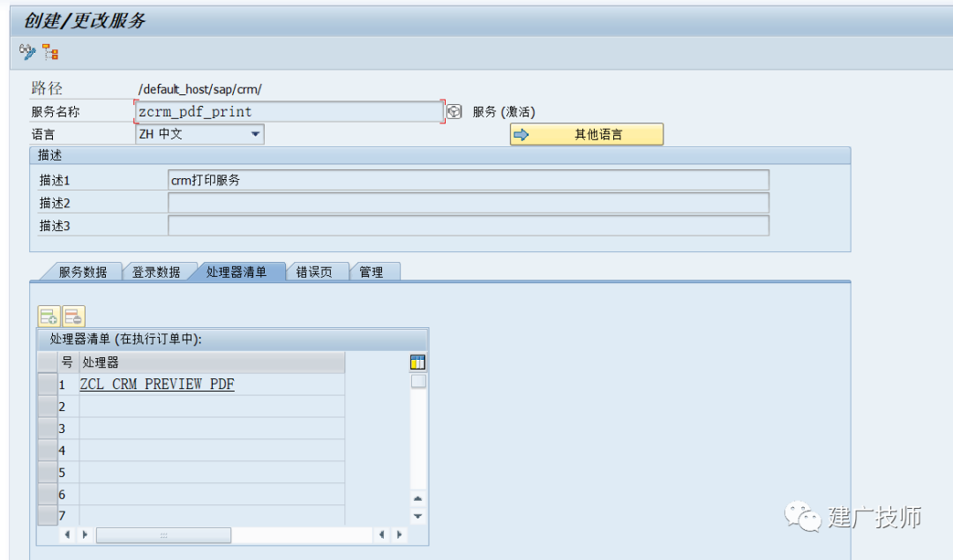The image size is (953, 560).
Task: Select row 1 via its row selector
Action: point(48,385)
